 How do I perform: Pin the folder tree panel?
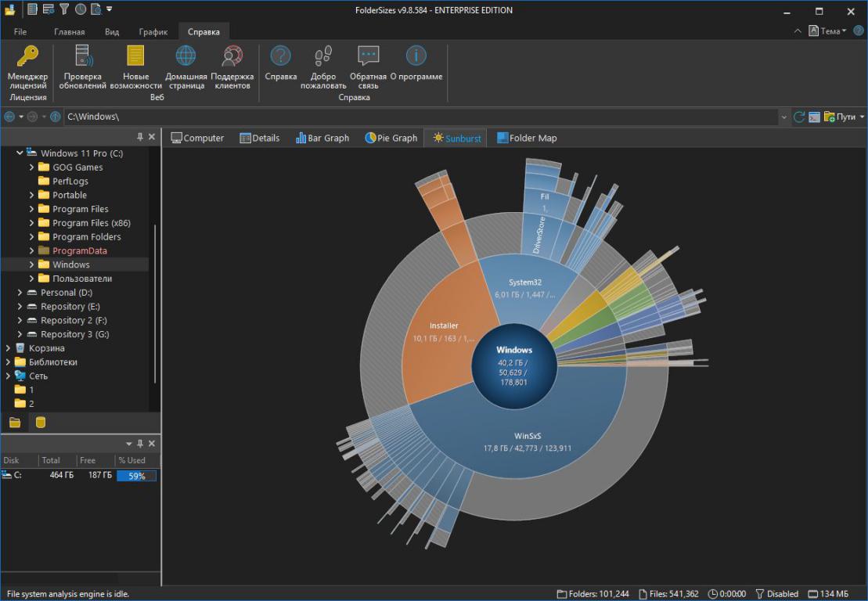coord(140,137)
